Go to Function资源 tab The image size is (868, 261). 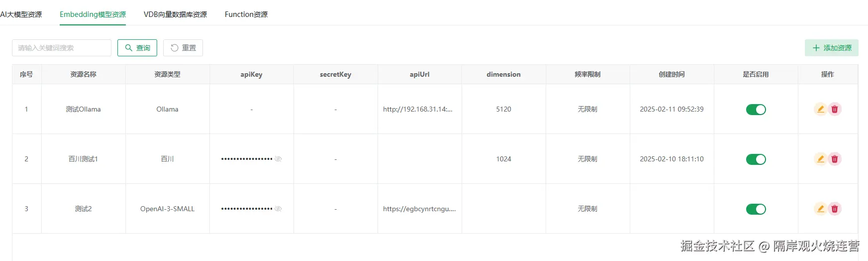tap(246, 14)
